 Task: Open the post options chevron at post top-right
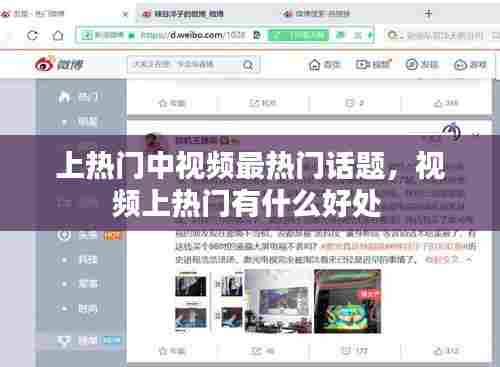(476, 134)
